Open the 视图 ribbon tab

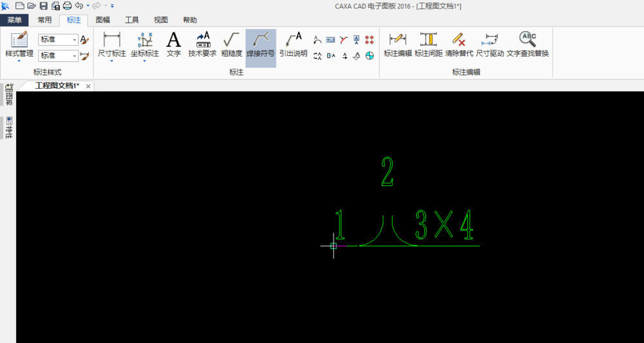click(x=160, y=20)
